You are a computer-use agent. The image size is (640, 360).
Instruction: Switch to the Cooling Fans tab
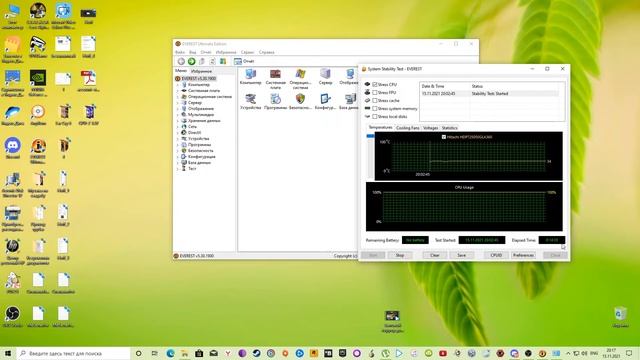pos(407,128)
